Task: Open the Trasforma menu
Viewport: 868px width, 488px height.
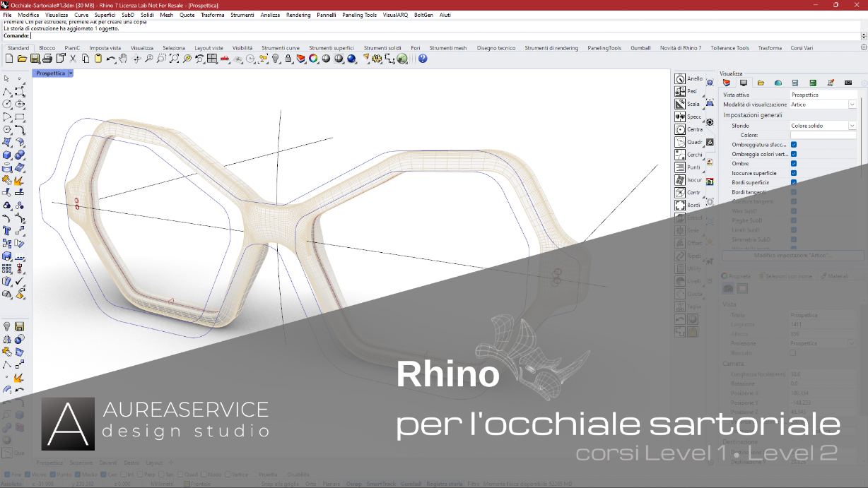Action: tap(212, 15)
